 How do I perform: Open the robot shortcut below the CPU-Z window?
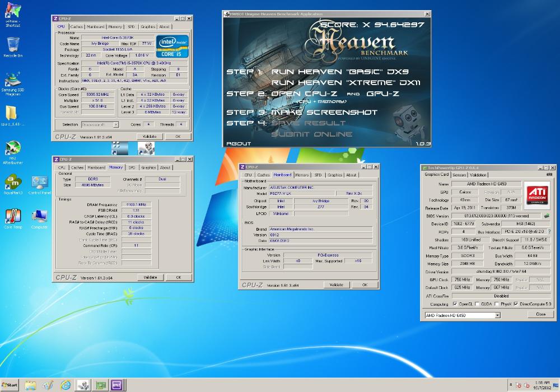tap(146, 148)
